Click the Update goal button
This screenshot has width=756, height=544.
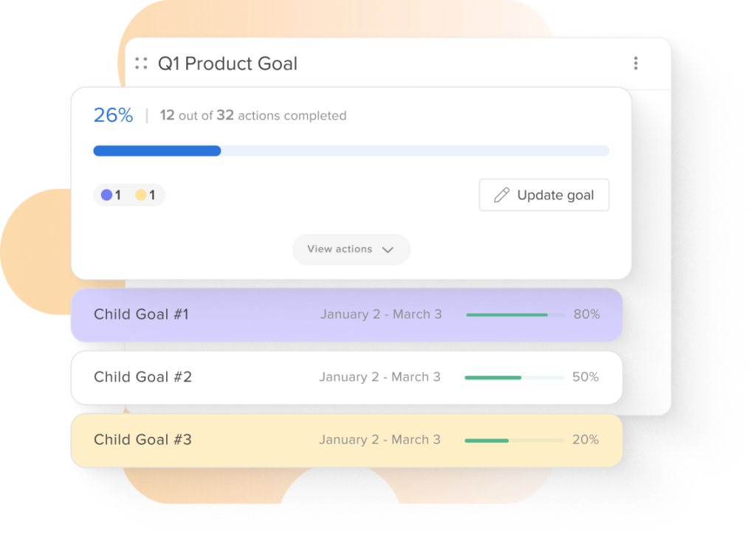[544, 195]
